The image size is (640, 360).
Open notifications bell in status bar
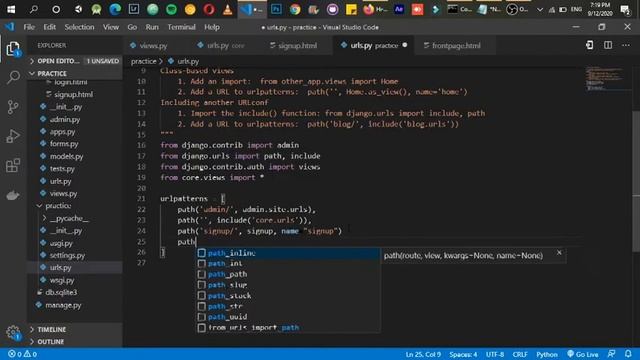click(628, 354)
